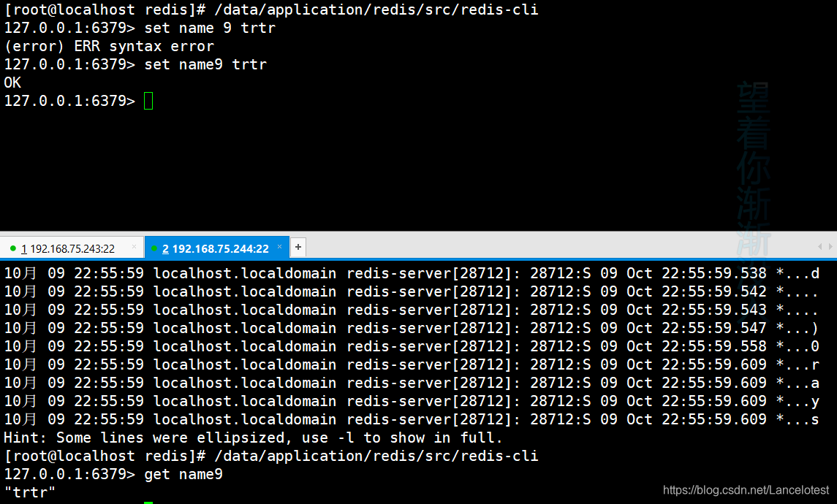The image size is (837, 504).
Task: Click the log line ending 22:55:59.542
Action: 412,291
